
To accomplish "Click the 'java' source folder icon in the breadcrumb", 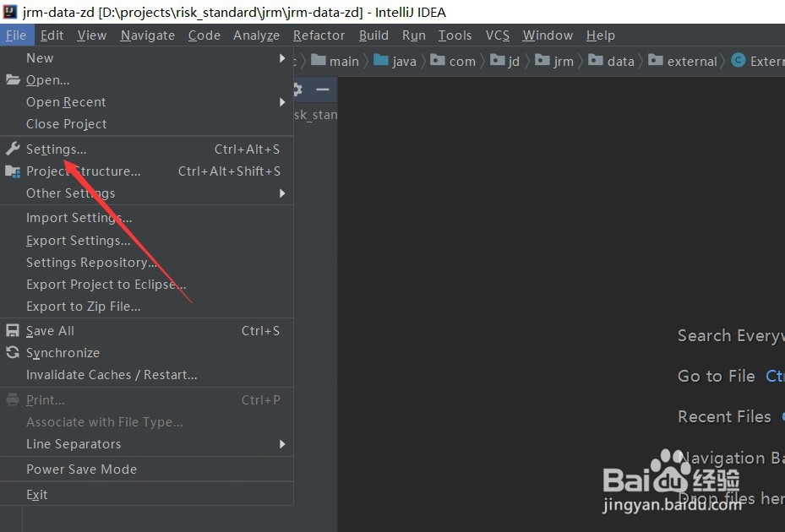I will point(381,61).
